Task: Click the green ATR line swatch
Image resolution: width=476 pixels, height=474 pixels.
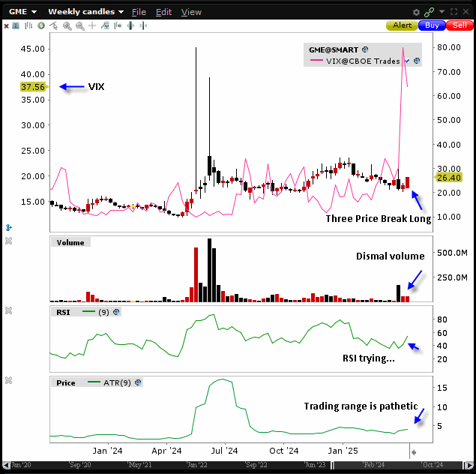Action: point(94,382)
